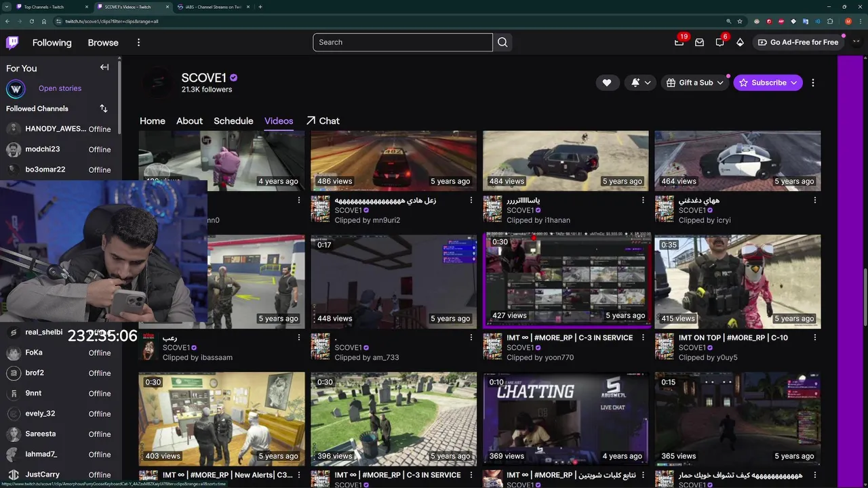
Task: Switch to iABS Channel Streams browser tab
Action: [212, 7]
